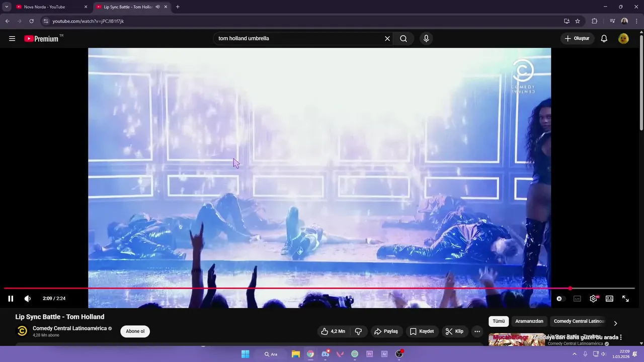
Task: Toggle subtitles/closed captions button
Action: (577, 299)
